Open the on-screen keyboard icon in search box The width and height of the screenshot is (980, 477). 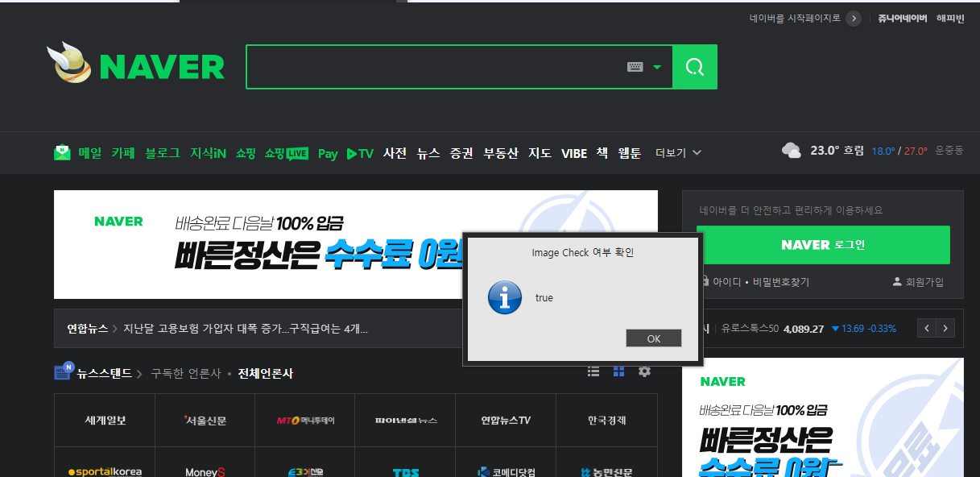point(635,67)
